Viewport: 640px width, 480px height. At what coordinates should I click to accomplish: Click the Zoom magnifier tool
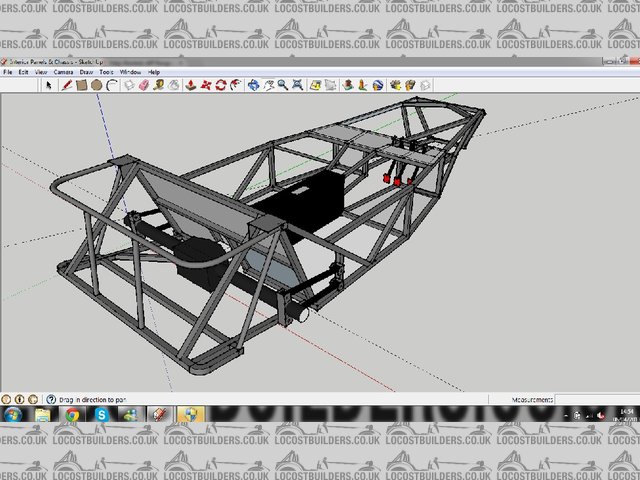click(x=283, y=86)
